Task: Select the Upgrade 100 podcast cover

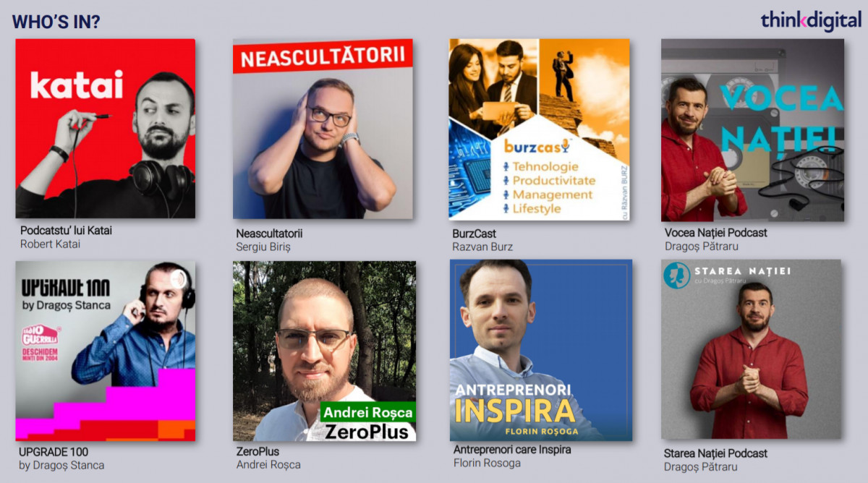Action: click(106, 351)
